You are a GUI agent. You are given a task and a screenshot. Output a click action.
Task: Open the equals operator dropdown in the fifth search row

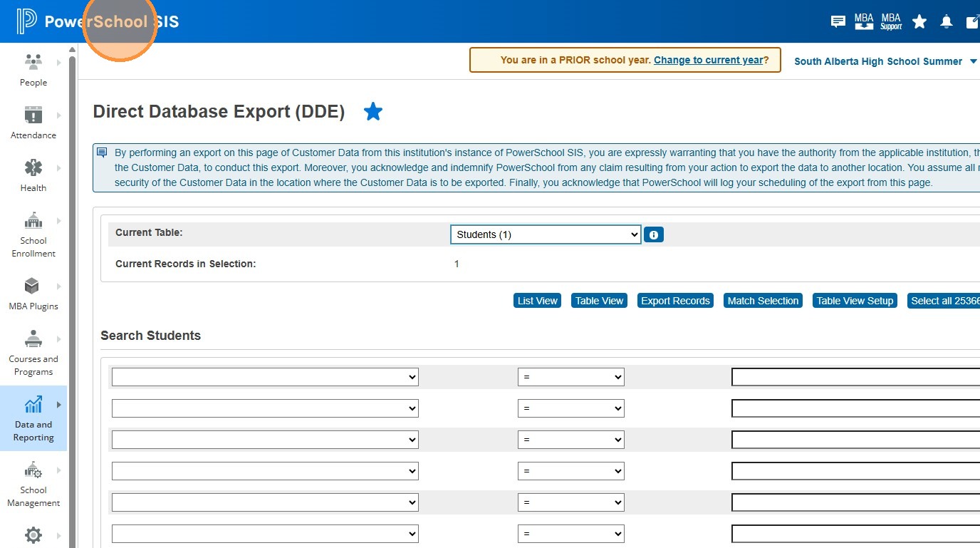(x=571, y=502)
